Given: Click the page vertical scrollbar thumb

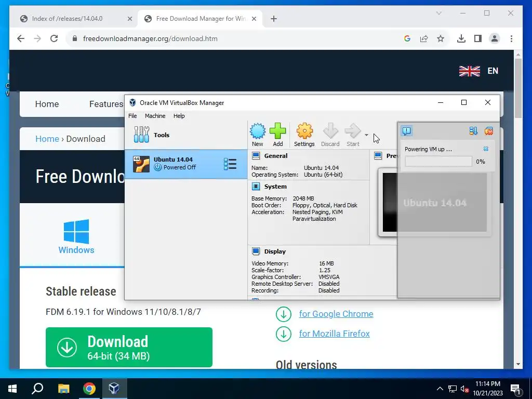Looking at the screenshot, I should (518, 88).
